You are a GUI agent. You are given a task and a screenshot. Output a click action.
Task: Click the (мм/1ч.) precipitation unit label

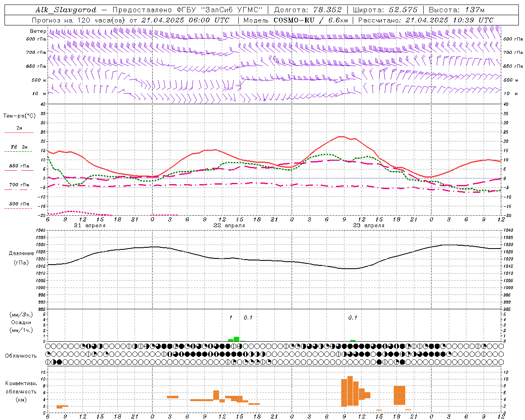(21, 330)
